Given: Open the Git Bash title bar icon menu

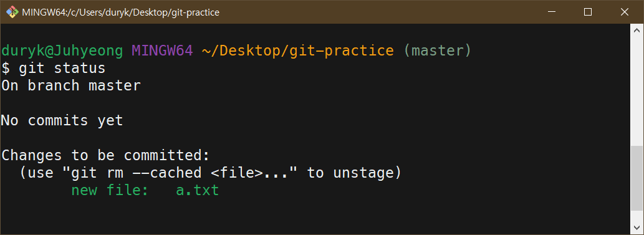Looking at the screenshot, I should click(x=12, y=12).
